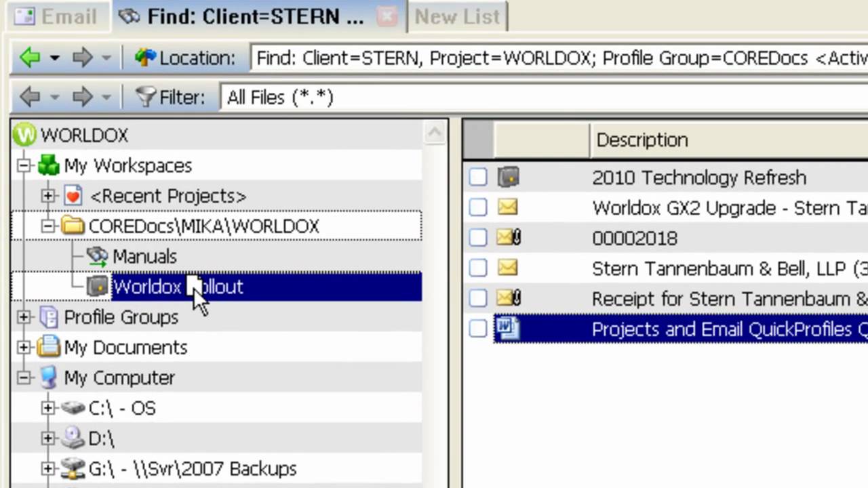Check the box for 2010 Technology Refresh
This screenshot has width=868, height=488.
[478, 178]
